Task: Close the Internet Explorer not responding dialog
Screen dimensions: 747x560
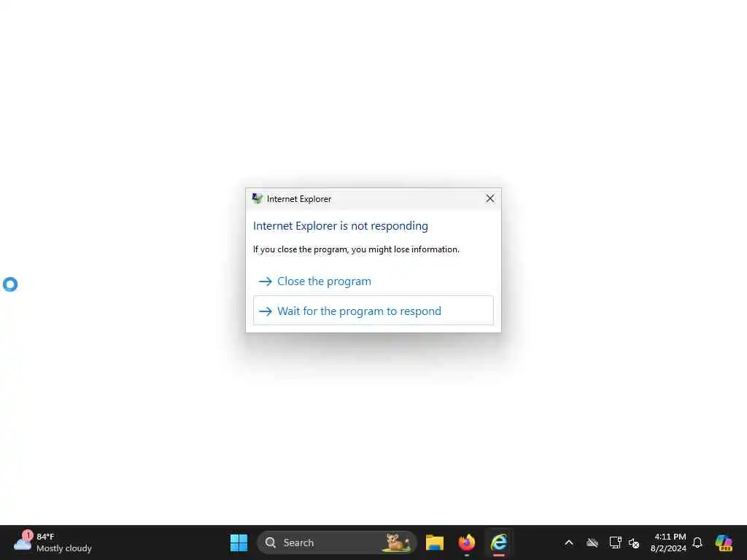Action: pos(489,198)
